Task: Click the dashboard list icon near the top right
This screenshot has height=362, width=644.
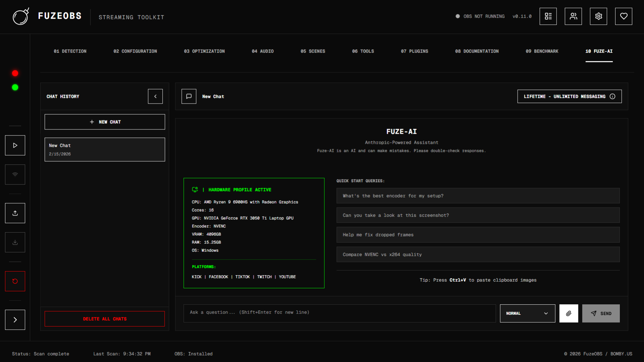Action: pyautogui.click(x=548, y=16)
